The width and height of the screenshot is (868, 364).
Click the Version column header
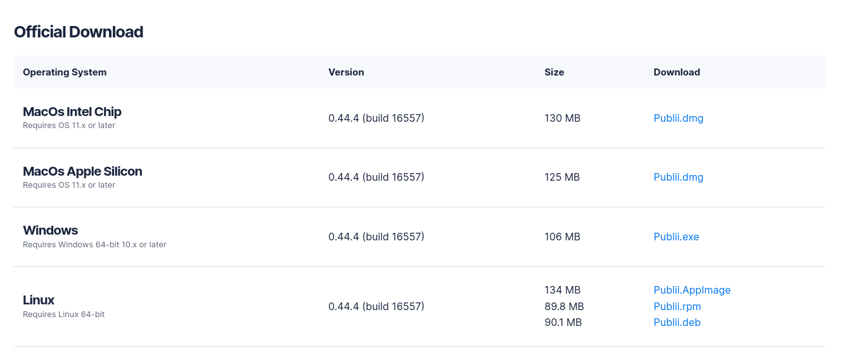(x=346, y=72)
